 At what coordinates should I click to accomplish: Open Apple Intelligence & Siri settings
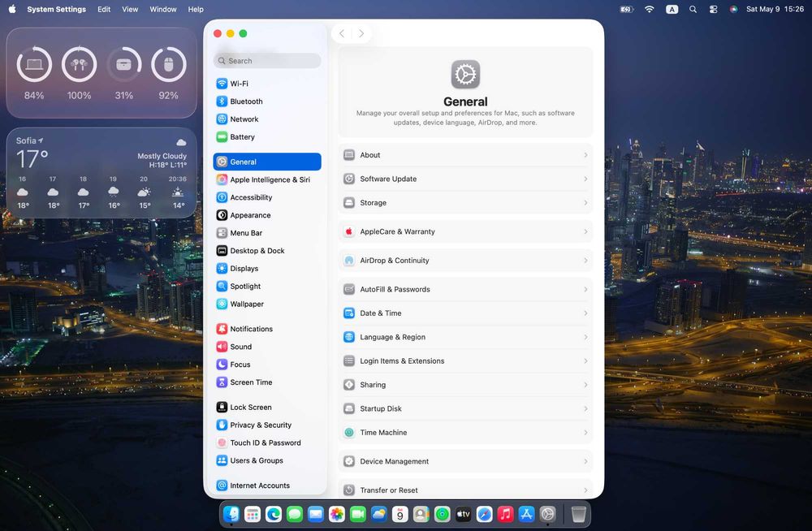[x=266, y=179]
